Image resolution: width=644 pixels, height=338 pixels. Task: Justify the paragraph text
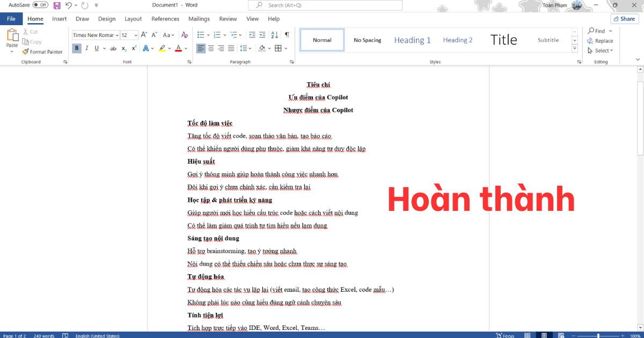[231, 48]
